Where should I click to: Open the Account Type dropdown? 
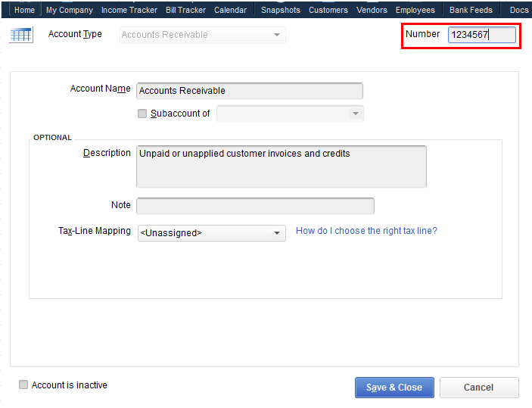(x=203, y=35)
